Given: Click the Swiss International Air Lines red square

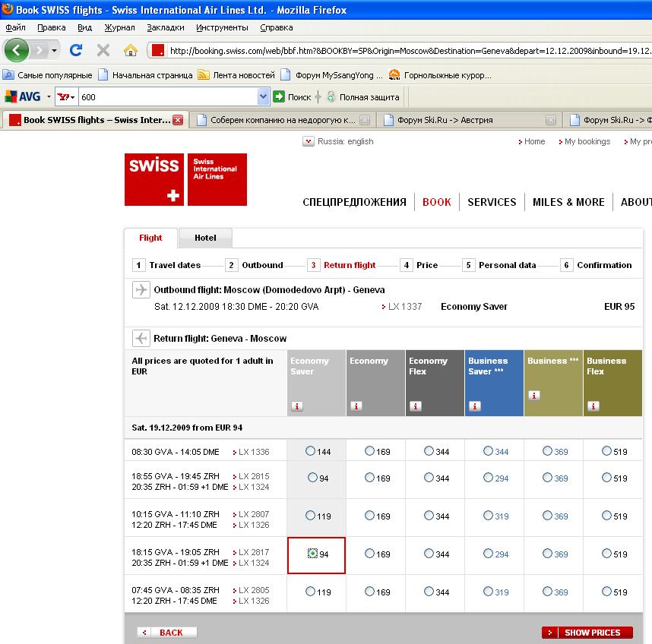Looking at the screenshot, I should point(217,179).
